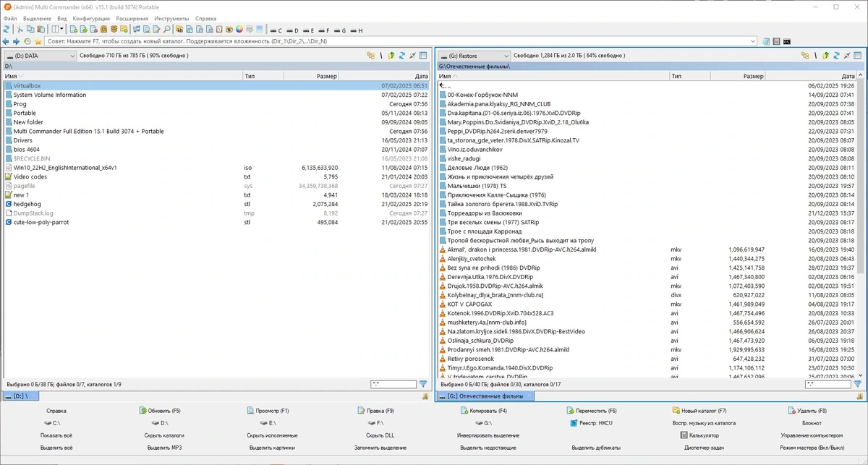868x465 pixels.
Task: Click the right panel layout icon
Action: (x=859, y=55)
